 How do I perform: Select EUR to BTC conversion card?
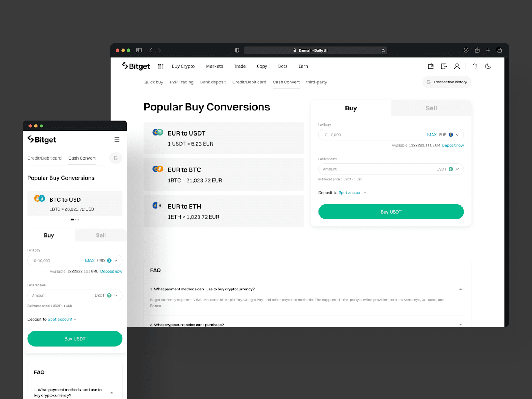pyautogui.click(x=224, y=174)
